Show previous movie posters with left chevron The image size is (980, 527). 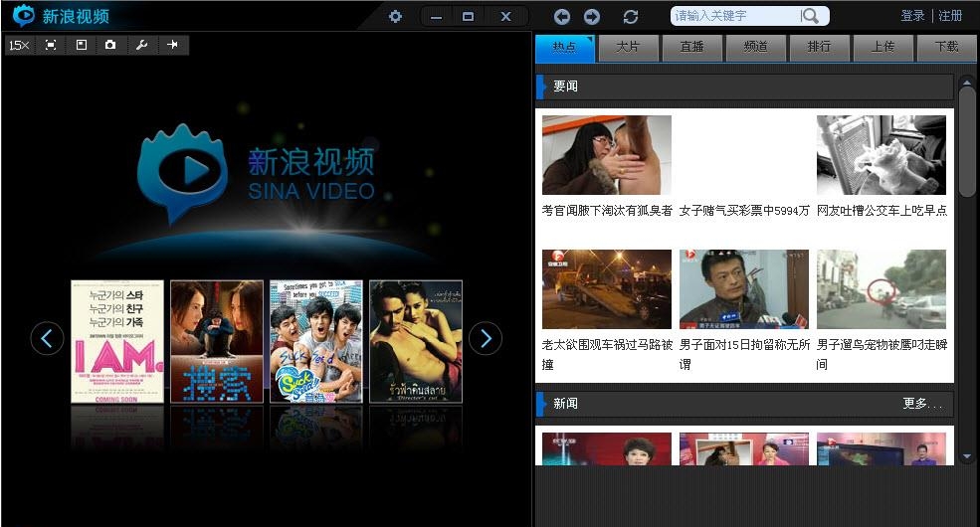point(47,338)
